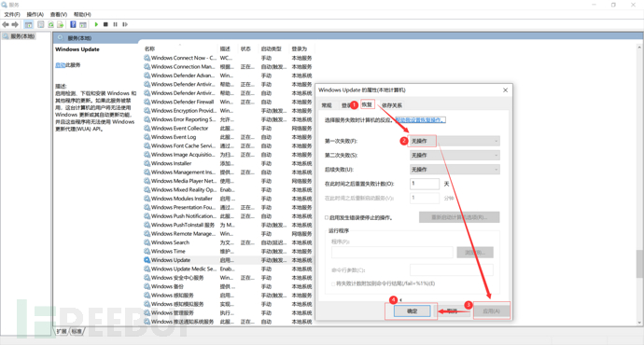The image size is (644, 345).
Task: Click the services list vertical scrollbar thumb
Action: click(x=639, y=263)
